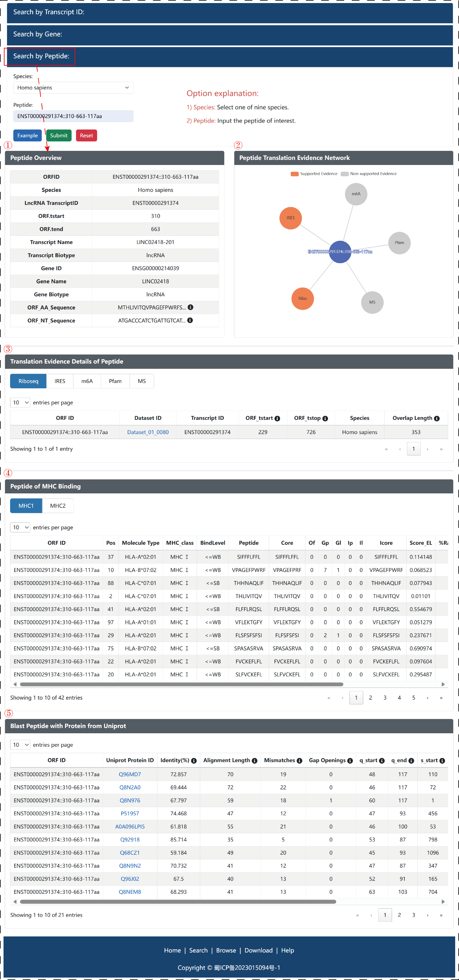Open Search link in footer
This screenshot has height=980, width=459.
(198, 951)
